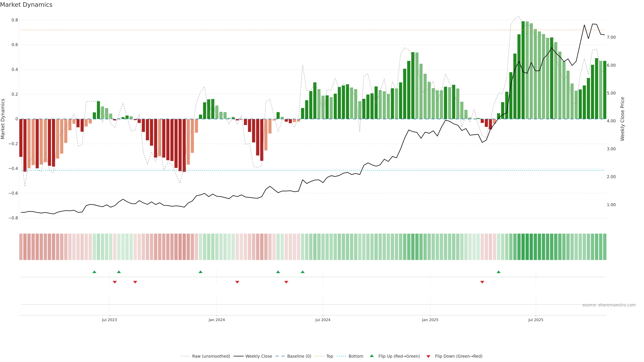Click the green Flip Up triangle just before Jan 2024
Image resolution: width=644 pixels, height=362 pixels.
click(x=201, y=272)
